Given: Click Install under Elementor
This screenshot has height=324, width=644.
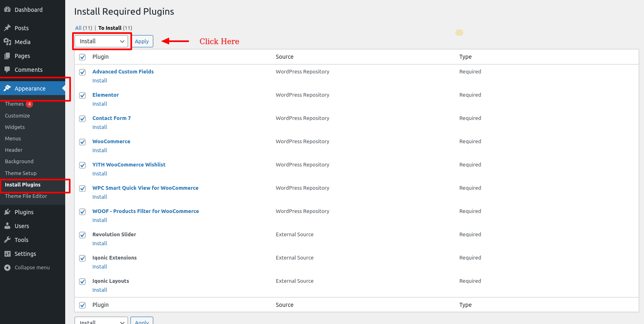Looking at the screenshot, I should coord(100,104).
